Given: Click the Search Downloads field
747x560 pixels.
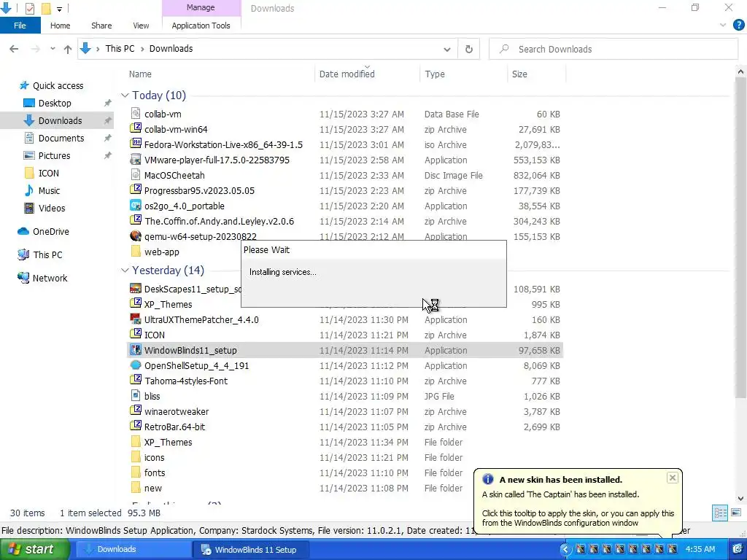Looking at the screenshot, I should tap(614, 49).
